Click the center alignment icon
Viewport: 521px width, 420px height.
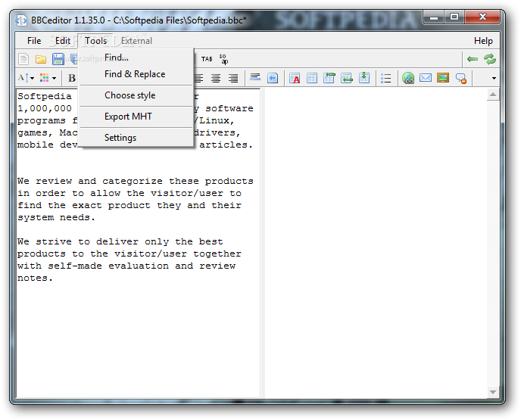tap(216, 78)
